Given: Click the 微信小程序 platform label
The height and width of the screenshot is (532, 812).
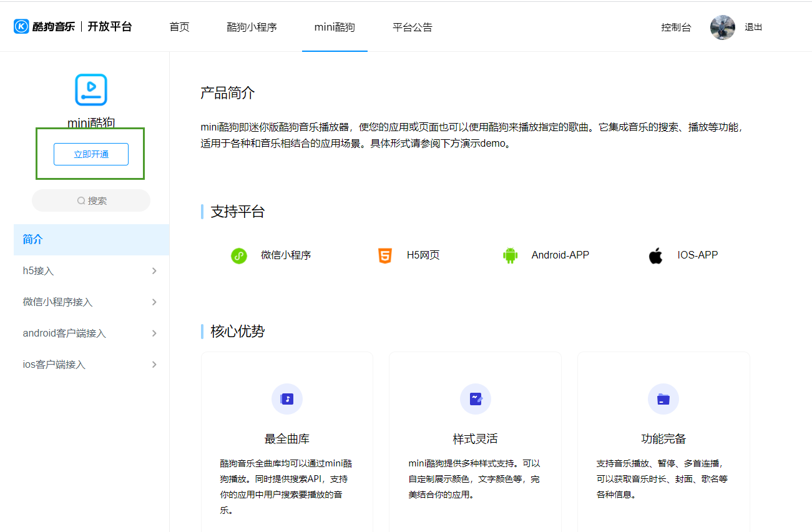Looking at the screenshot, I should [x=286, y=255].
